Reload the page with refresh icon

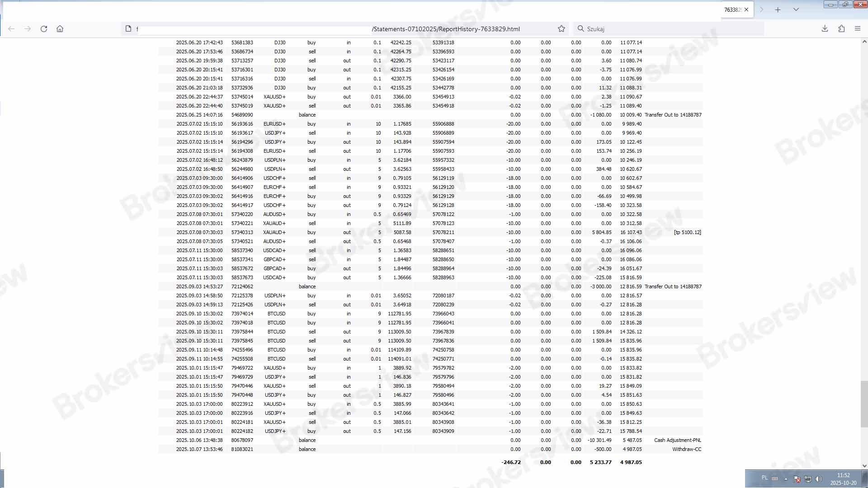point(44,29)
